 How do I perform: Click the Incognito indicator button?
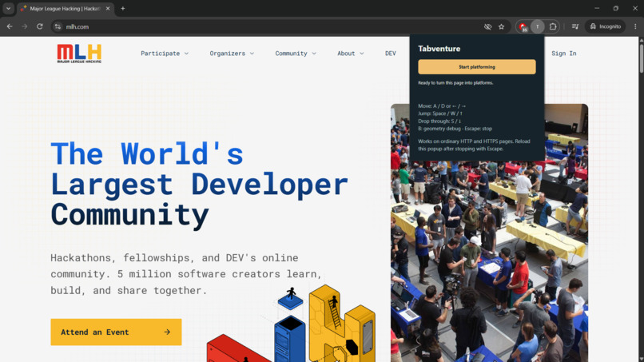(606, 26)
